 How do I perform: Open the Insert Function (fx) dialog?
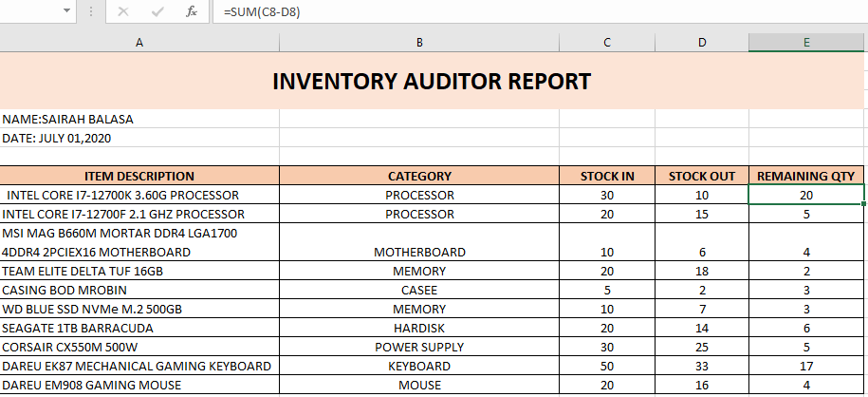coord(192,11)
